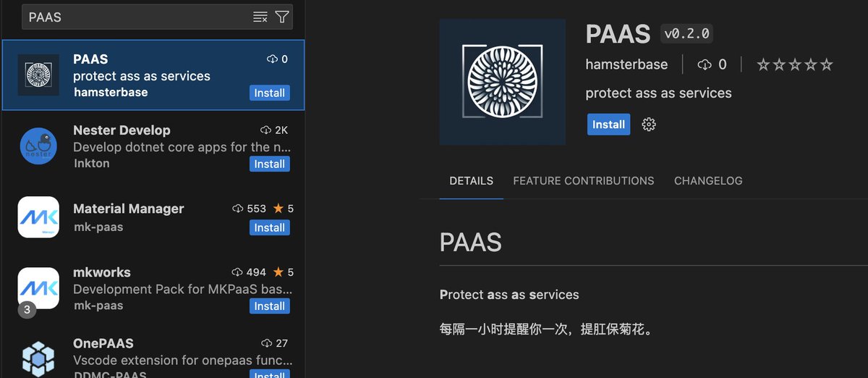
Task: Click the five-star rating in details
Action: pos(795,64)
